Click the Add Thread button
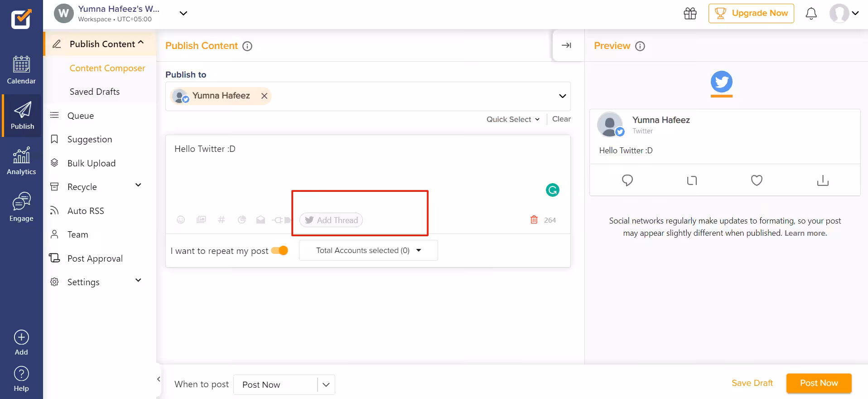The image size is (868, 399). click(x=331, y=220)
